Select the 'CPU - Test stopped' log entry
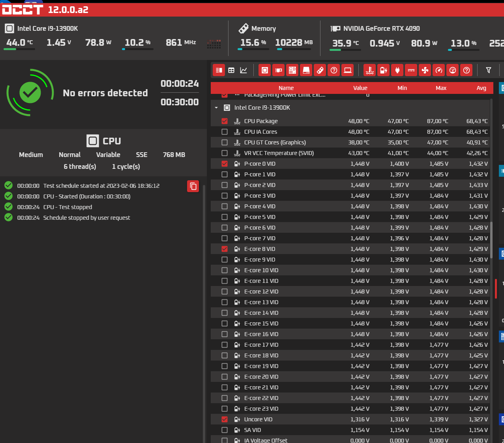Viewport: 504px width, 443px height. (67, 207)
